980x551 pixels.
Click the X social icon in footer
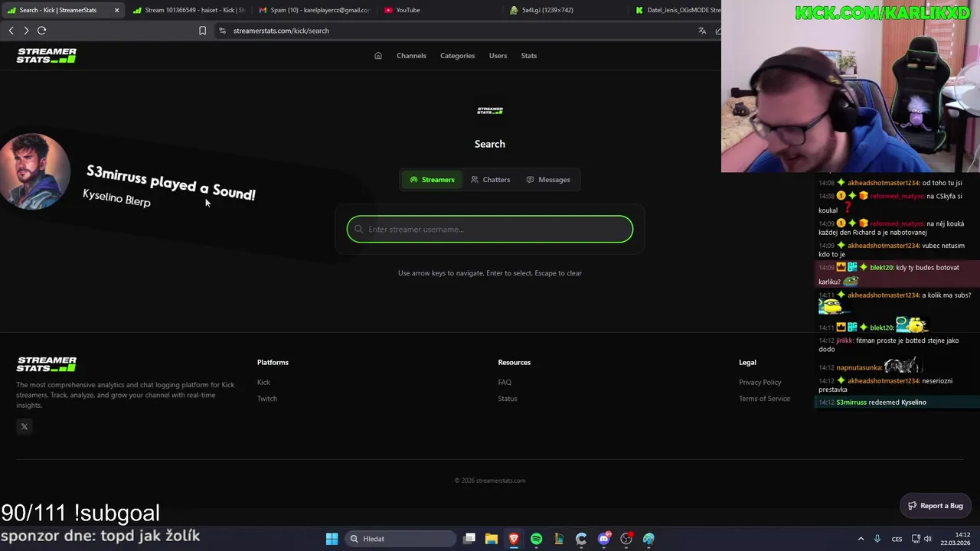pyautogui.click(x=24, y=427)
